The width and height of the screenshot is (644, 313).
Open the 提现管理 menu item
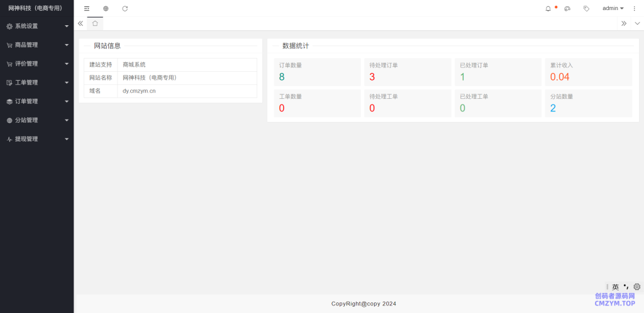36,139
